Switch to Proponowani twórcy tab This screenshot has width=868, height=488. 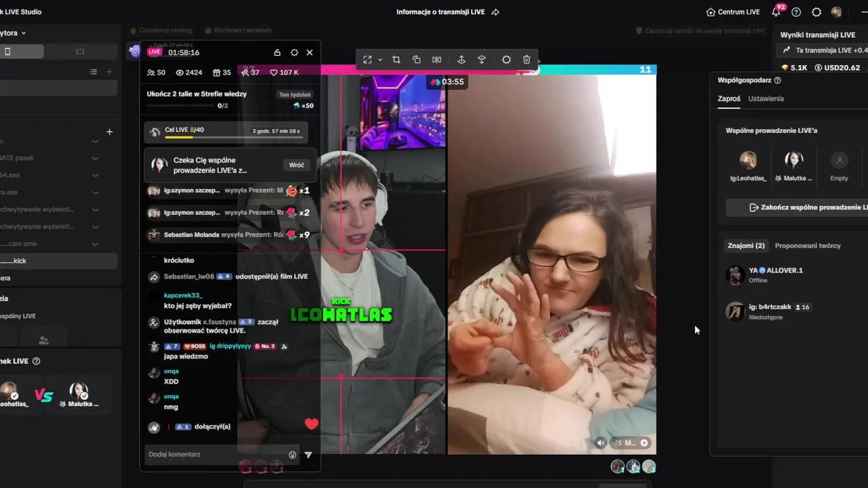pyautogui.click(x=808, y=245)
